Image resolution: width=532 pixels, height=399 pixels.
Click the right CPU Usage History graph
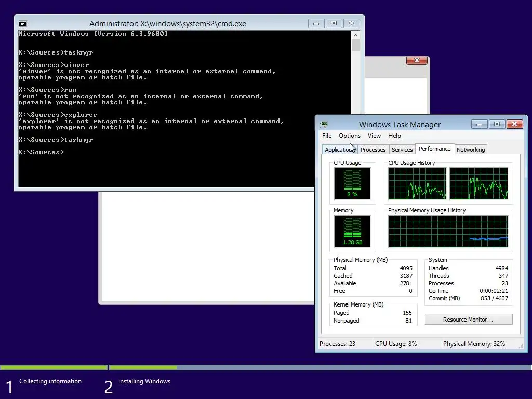(x=478, y=183)
